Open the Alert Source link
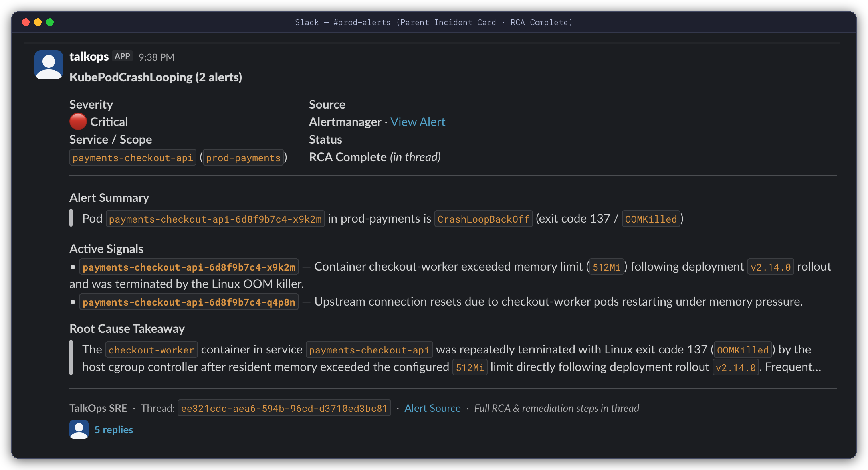Screen dimensions: 868x470 (432, 408)
